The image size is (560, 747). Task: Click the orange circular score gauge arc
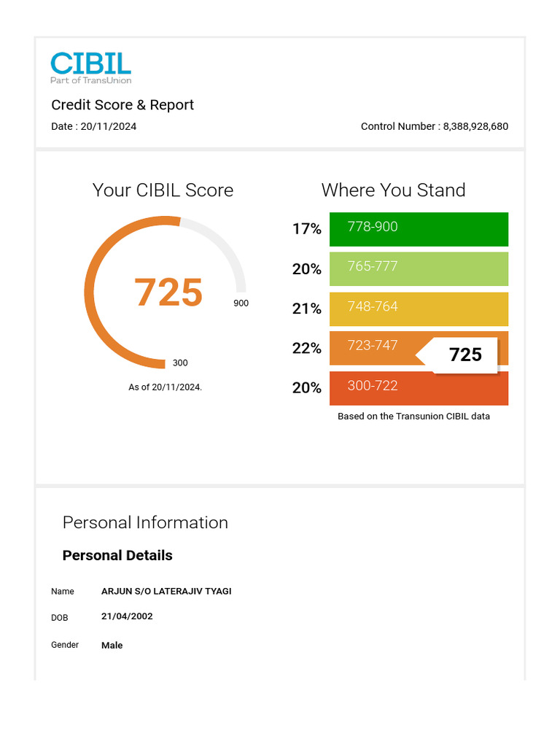(90, 292)
